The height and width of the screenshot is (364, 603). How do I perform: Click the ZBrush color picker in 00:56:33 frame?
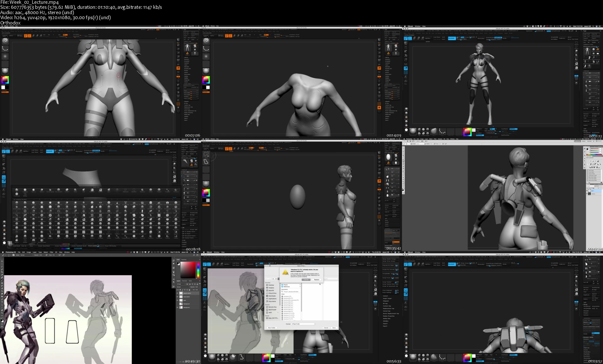coord(266,358)
